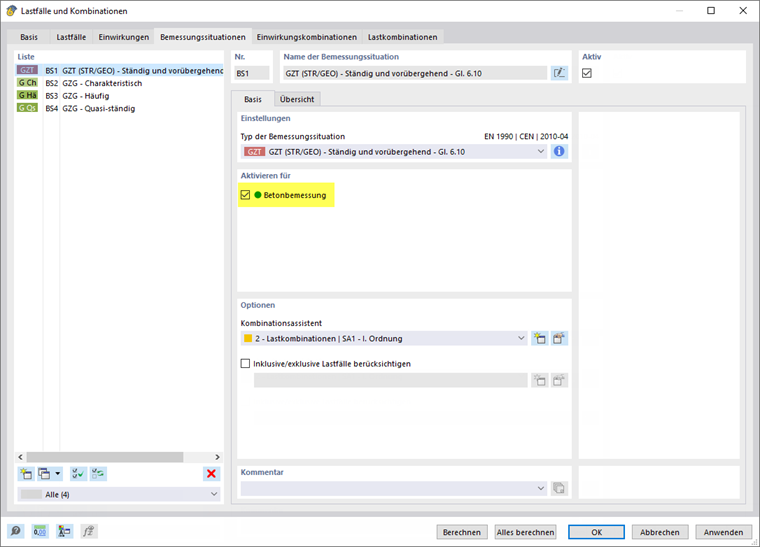This screenshot has height=547, width=760.
Task: Toggle the Aktiv checkbox
Action: [x=586, y=73]
